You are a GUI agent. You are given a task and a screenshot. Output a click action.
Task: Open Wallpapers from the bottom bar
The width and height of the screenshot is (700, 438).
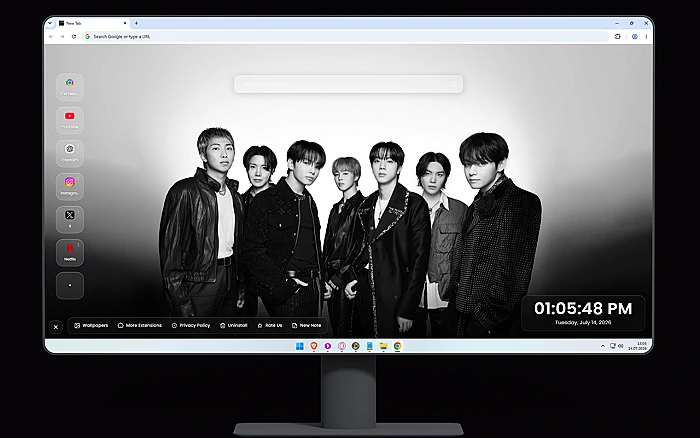(91, 325)
